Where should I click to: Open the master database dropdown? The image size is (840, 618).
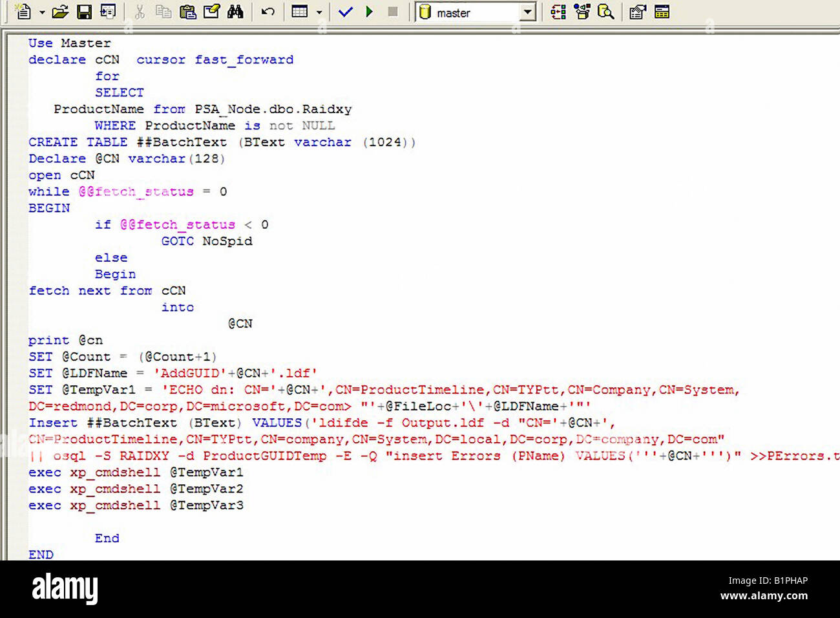(x=529, y=12)
